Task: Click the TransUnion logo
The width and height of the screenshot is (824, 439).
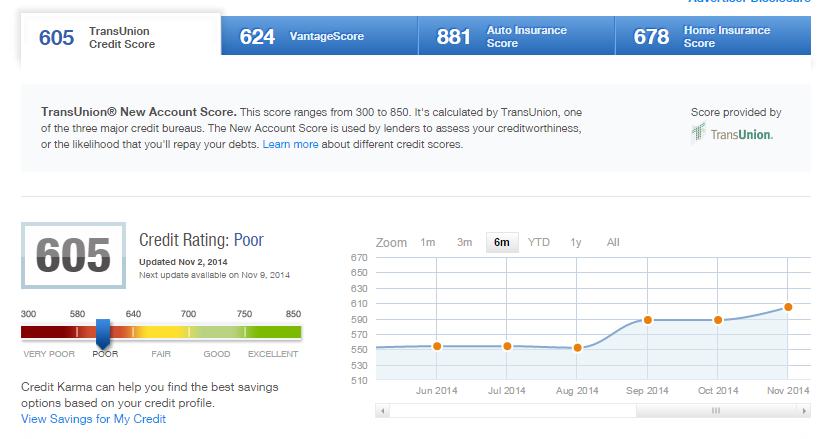Action: 732,134
